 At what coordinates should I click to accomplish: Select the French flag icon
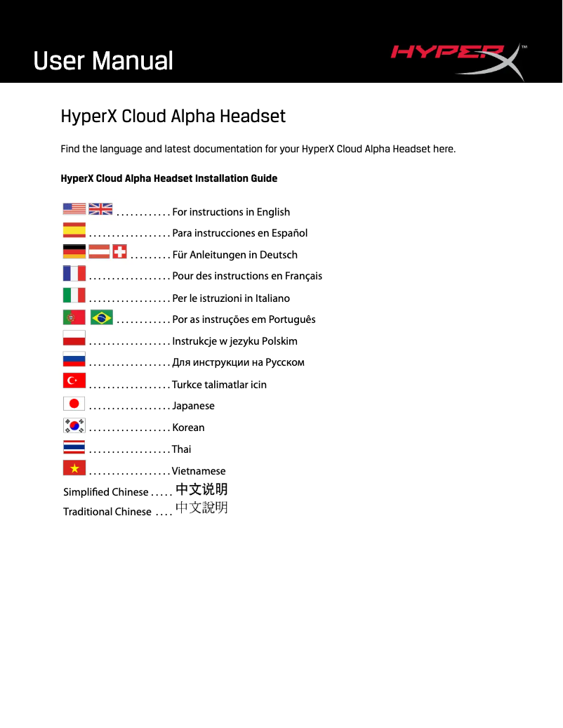point(74,272)
